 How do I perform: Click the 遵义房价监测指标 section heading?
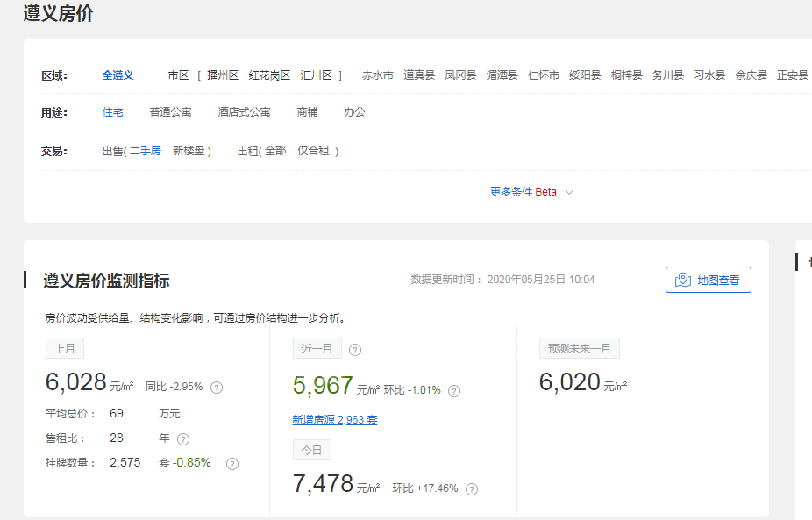click(x=106, y=281)
